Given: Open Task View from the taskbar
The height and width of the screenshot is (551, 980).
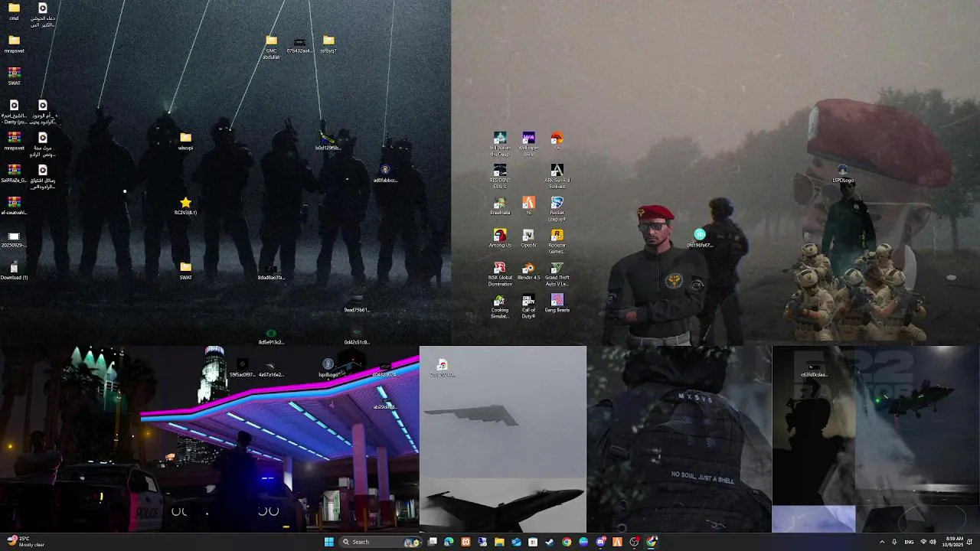Looking at the screenshot, I should point(432,542).
